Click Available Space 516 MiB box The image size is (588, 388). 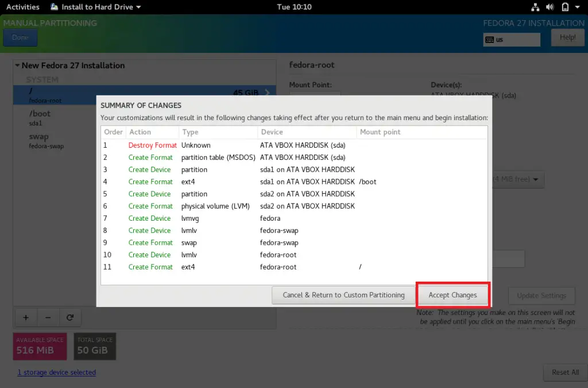point(40,346)
